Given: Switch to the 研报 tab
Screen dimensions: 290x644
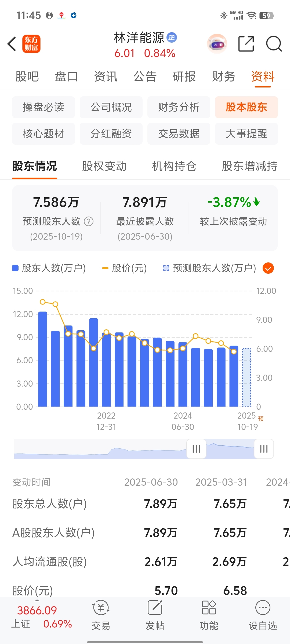Looking at the screenshot, I should point(184,76).
